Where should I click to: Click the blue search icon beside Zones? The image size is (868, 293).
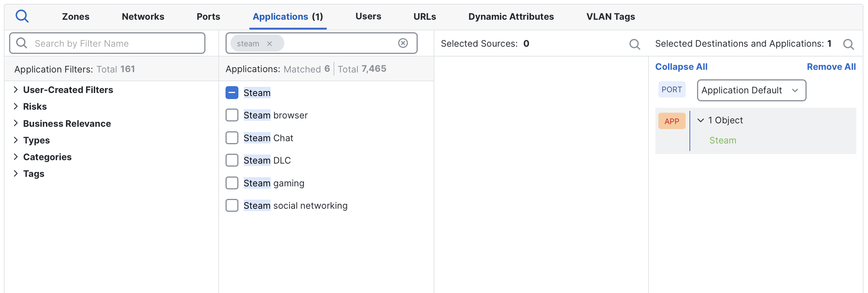click(22, 16)
